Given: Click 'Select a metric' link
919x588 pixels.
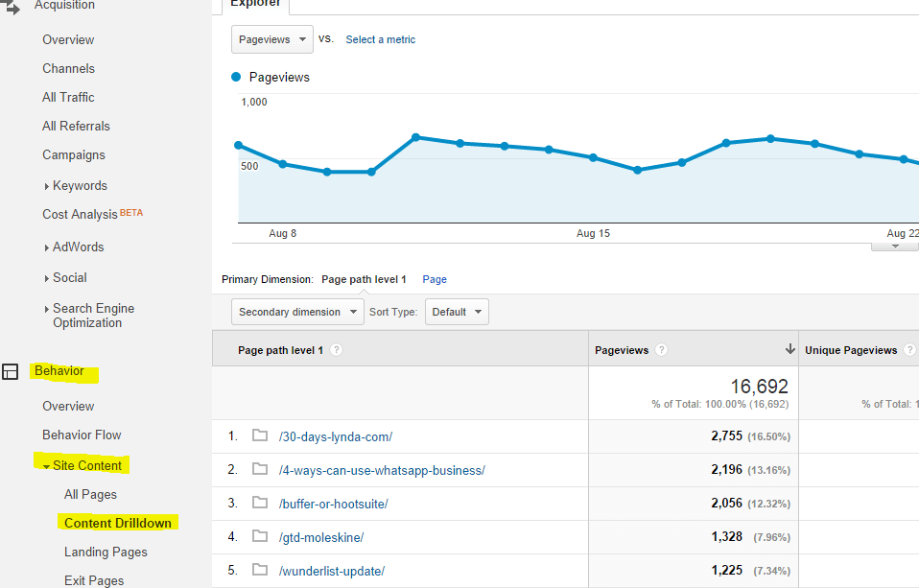Looking at the screenshot, I should pyautogui.click(x=381, y=39).
